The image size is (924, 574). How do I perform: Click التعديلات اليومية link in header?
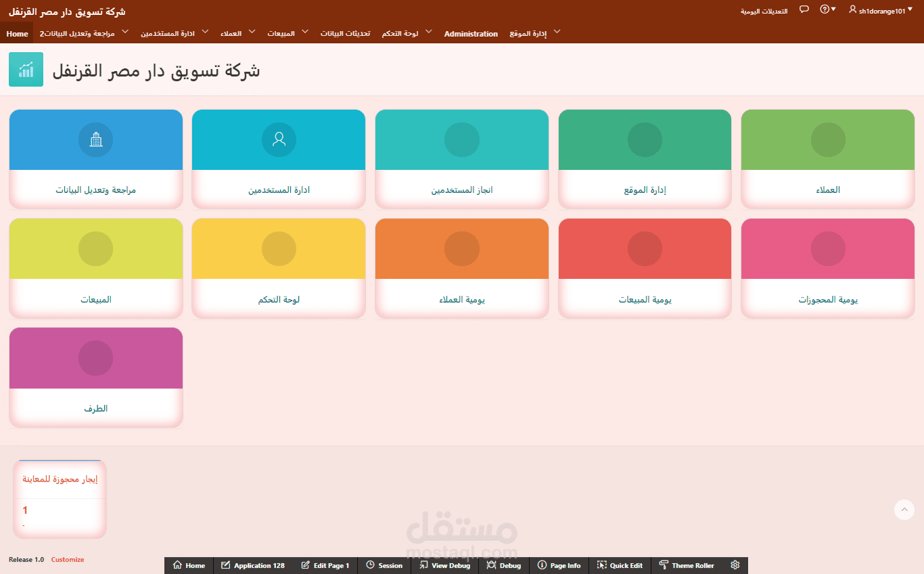(x=764, y=11)
